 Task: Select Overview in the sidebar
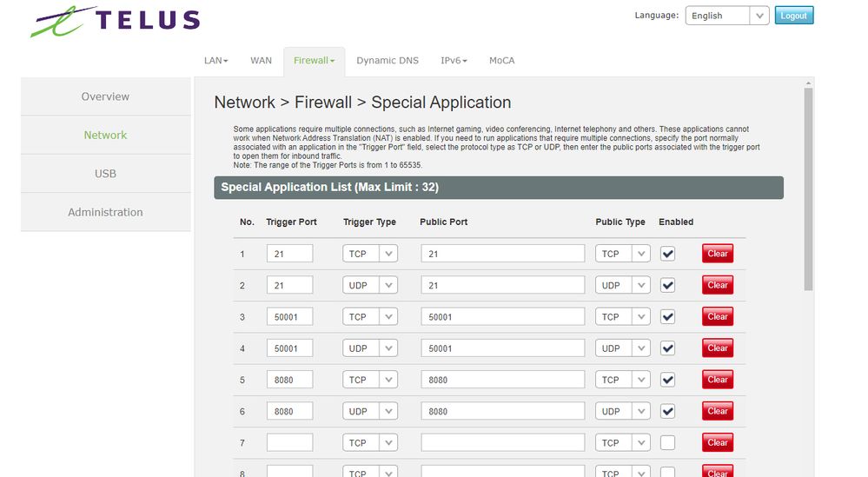(105, 96)
